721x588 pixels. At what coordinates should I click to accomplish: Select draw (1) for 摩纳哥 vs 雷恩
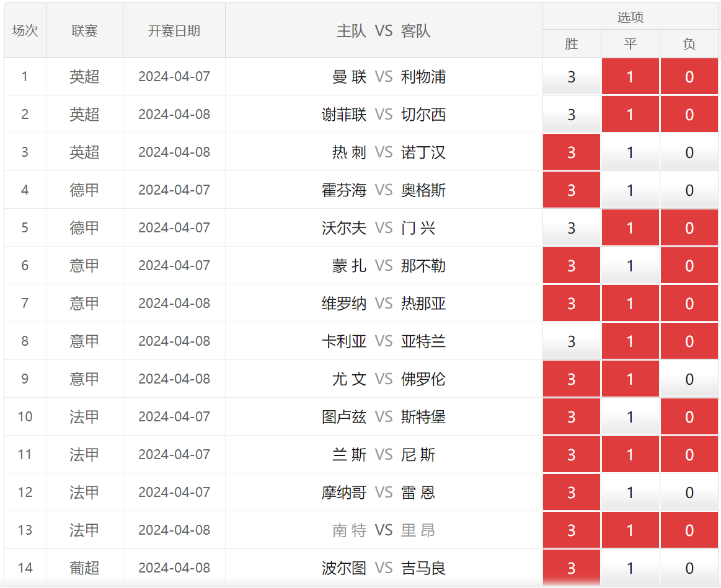pos(630,492)
